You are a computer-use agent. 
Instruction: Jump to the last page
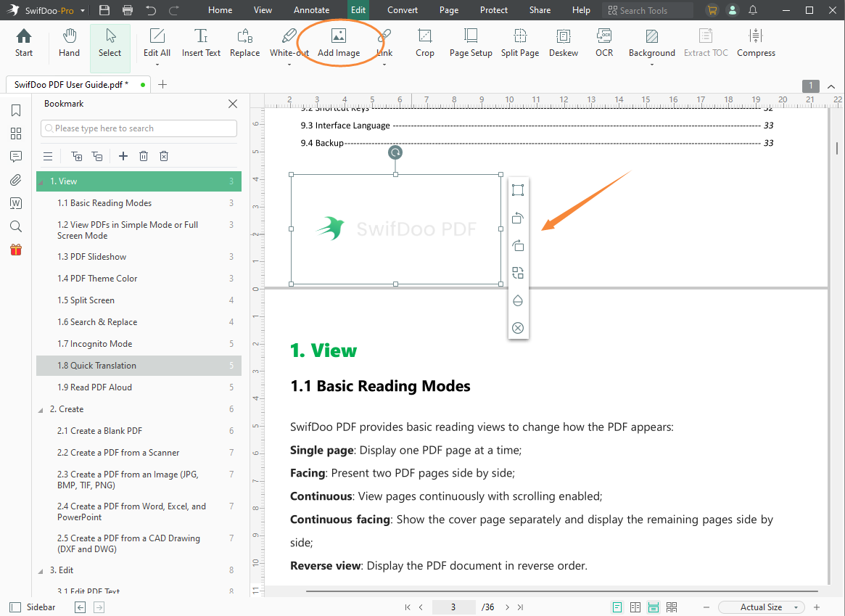pyautogui.click(x=521, y=607)
